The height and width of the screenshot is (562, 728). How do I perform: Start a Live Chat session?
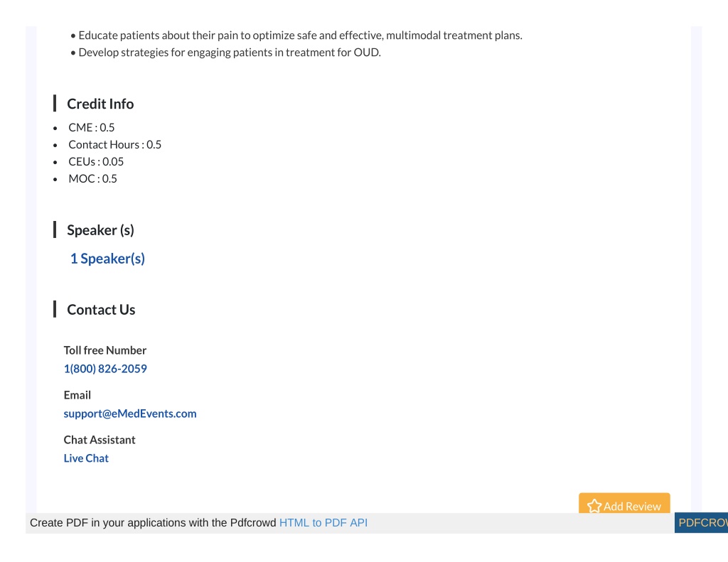pyautogui.click(x=86, y=458)
